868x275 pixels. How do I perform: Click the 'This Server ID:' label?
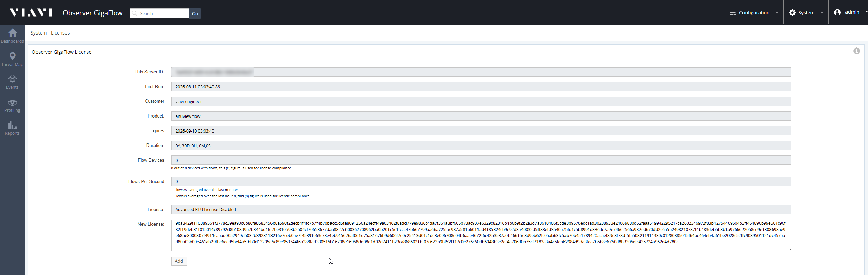click(x=149, y=72)
